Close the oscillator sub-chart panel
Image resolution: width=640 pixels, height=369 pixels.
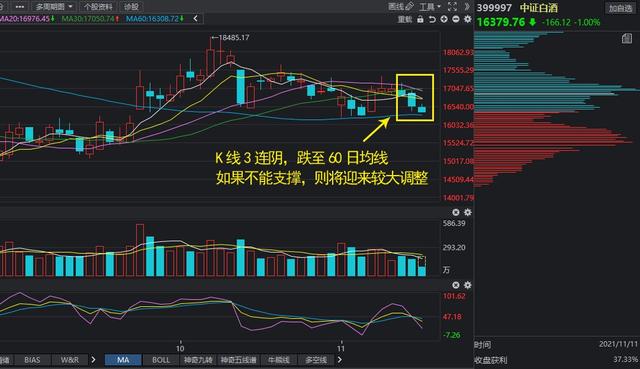coord(456,285)
